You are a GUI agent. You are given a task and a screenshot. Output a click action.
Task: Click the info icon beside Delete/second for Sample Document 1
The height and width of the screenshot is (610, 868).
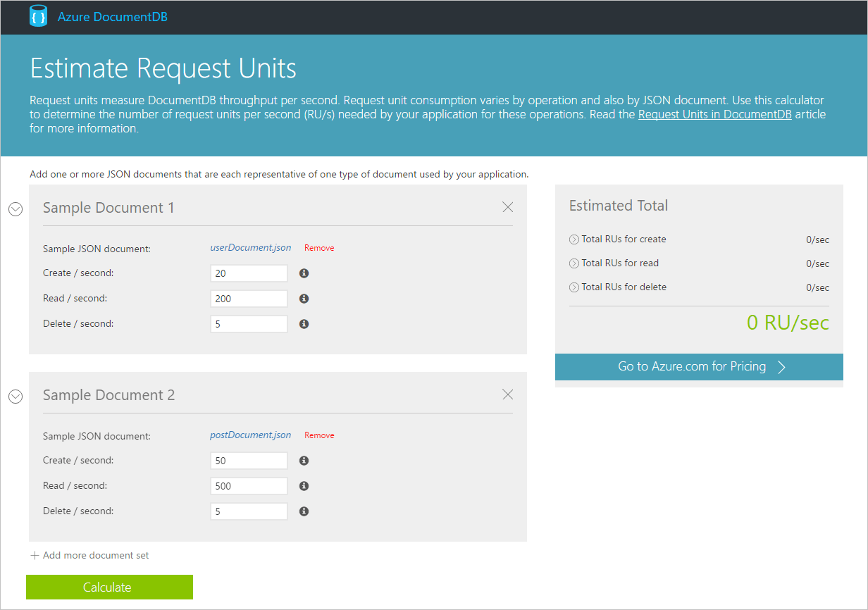tap(304, 323)
